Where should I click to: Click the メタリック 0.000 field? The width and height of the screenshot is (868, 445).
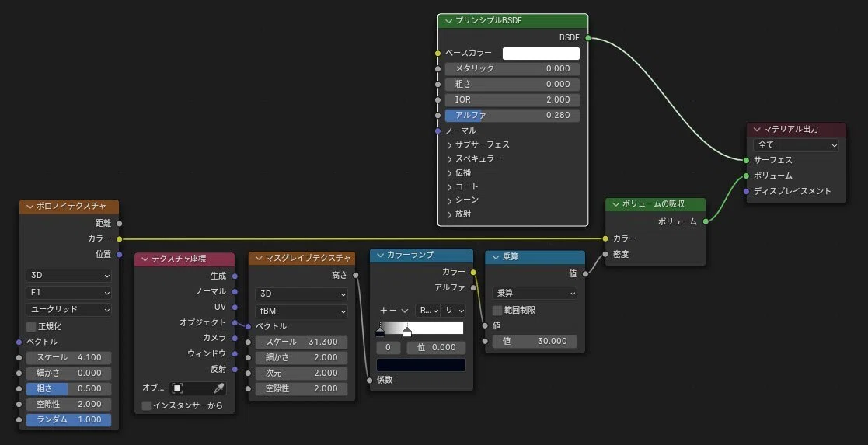512,68
